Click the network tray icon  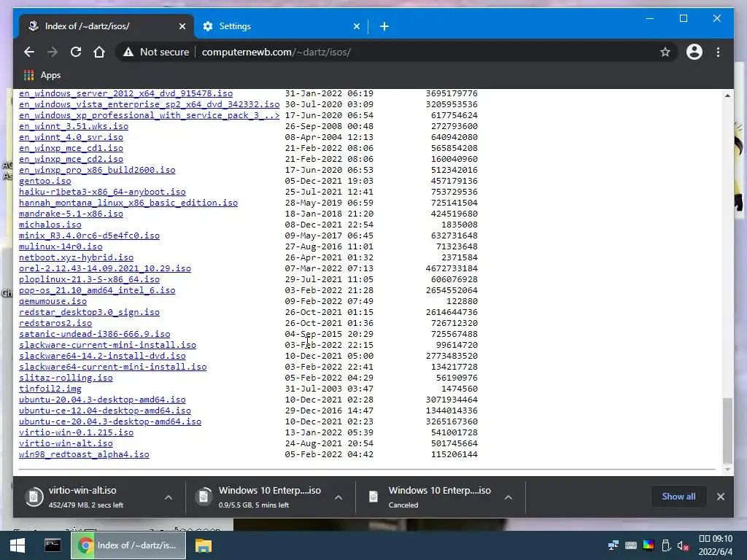[613, 545]
